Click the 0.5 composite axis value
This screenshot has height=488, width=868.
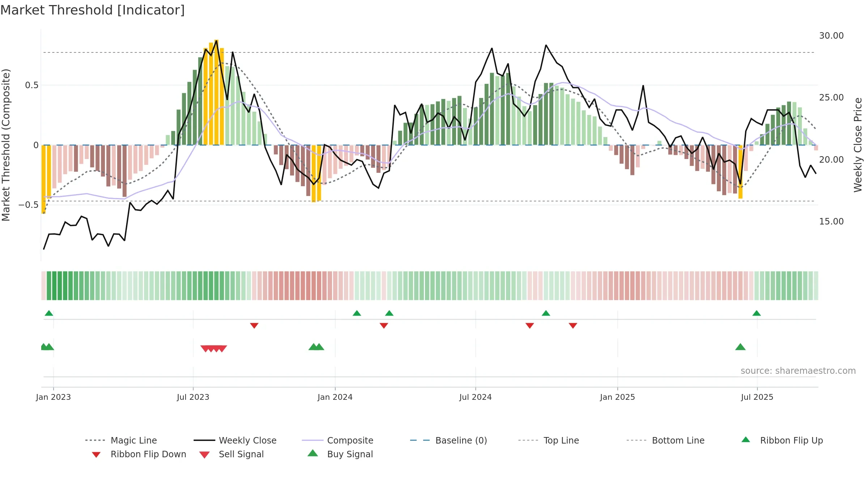click(32, 85)
